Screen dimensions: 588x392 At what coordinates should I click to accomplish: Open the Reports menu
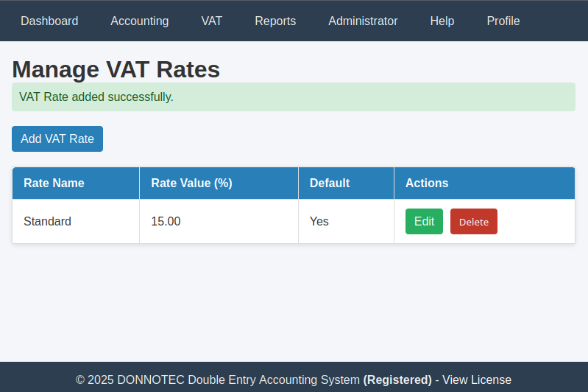point(275,21)
